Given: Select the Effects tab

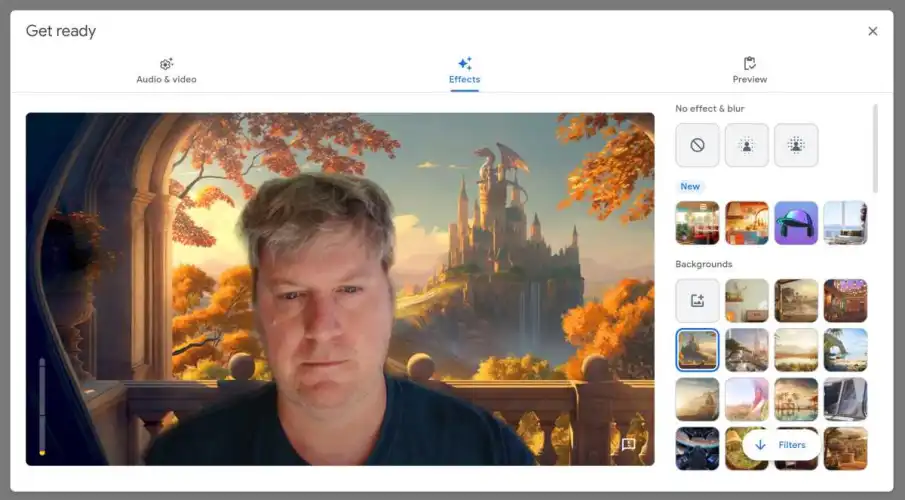Looking at the screenshot, I should 464,71.
